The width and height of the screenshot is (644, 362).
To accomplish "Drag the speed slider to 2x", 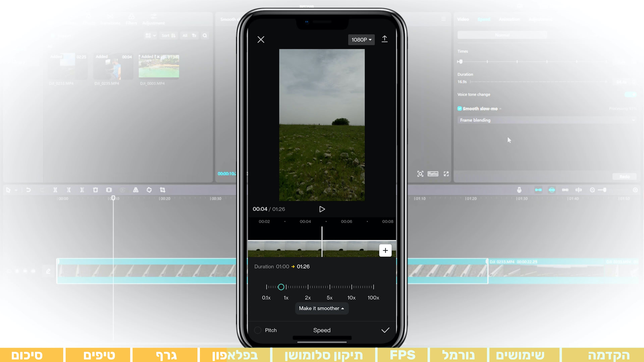I will click(x=308, y=287).
